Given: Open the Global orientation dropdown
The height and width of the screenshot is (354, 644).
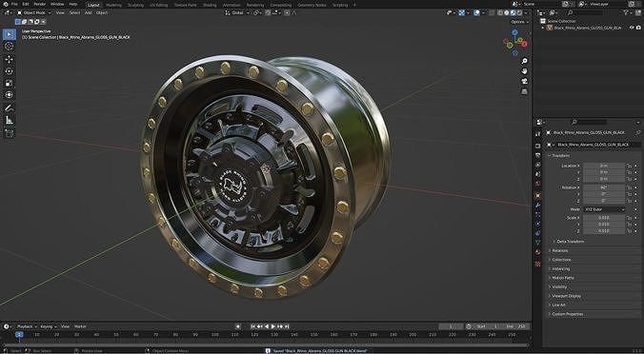Looking at the screenshot, I should tap(237, 12).
